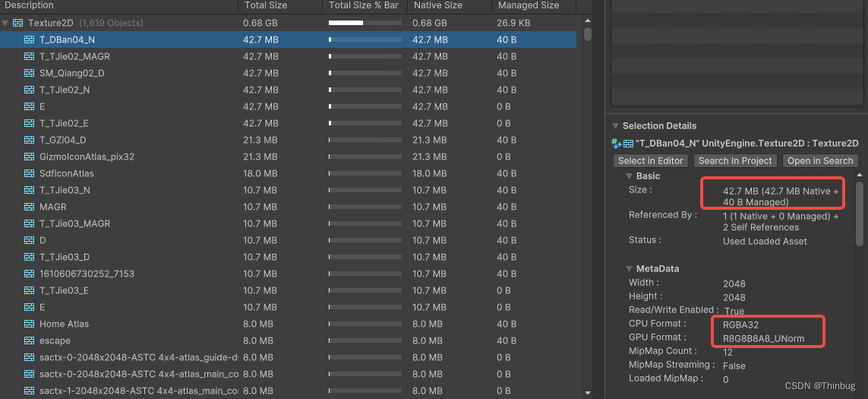Click the icon beside sactx-0 atlas_guide row
Image resolution: width=868 pixels, height=399 pixels.
(x=30, y=357)
